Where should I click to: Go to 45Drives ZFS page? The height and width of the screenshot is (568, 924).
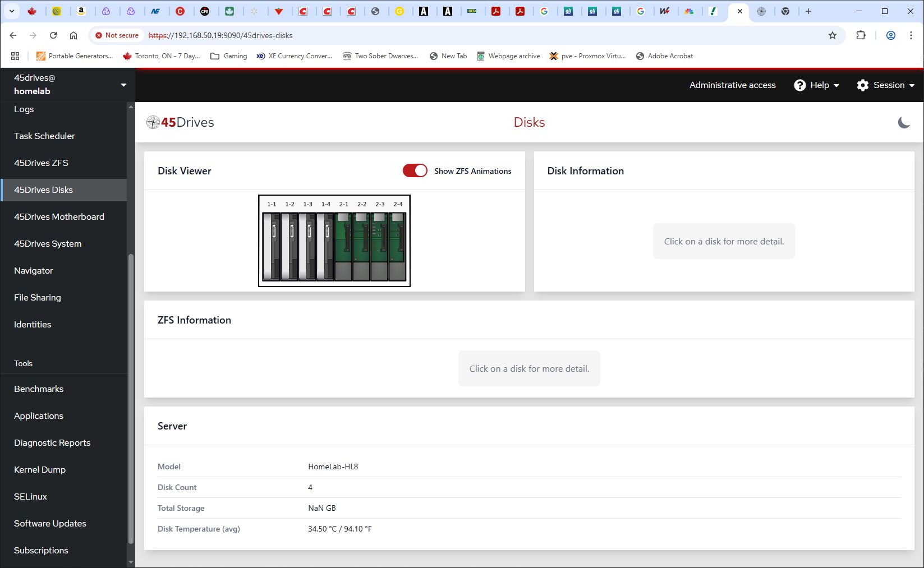(63, 163)
